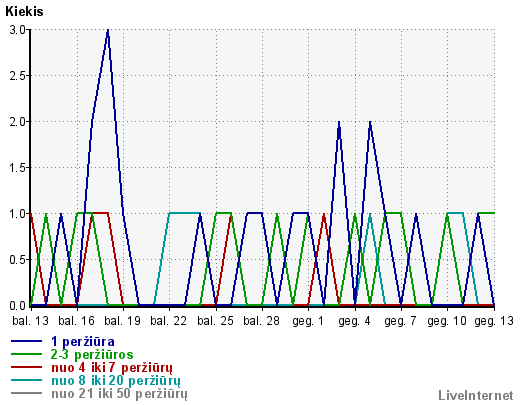Click the blue line swatch in legend
Image resolution: width=520 pixels, height=405 pixels.
pyautogui.click(x=27, y=341)
